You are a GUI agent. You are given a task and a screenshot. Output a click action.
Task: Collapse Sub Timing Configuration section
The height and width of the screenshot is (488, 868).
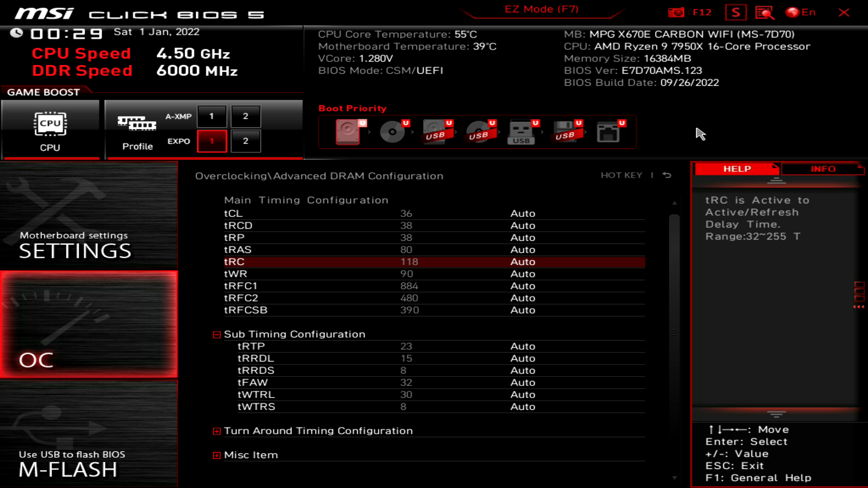(x=217, y=334)
